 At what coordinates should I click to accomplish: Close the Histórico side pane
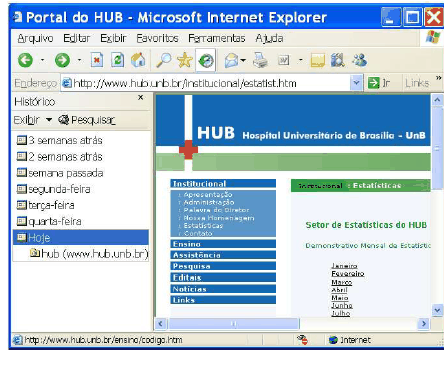coord(141,97)
